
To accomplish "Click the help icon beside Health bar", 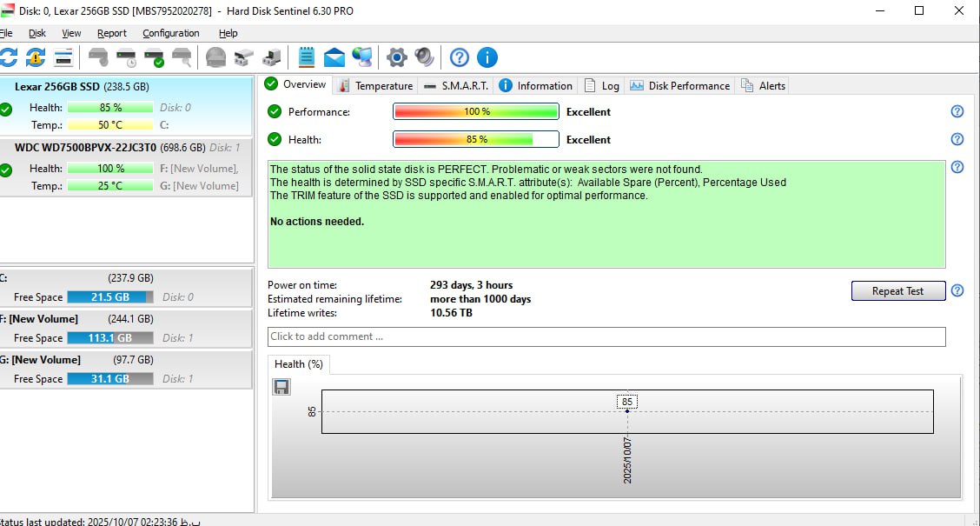I will [x=957, y=139].
